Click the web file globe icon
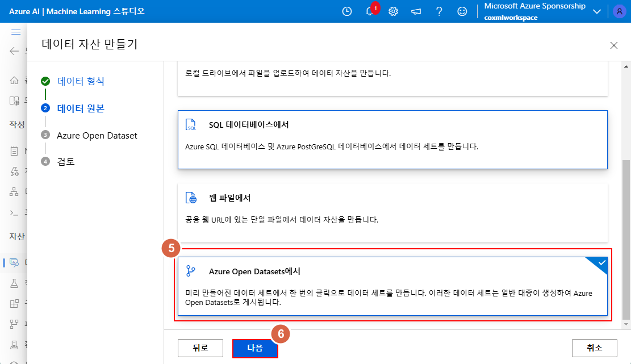631x364 pixels. tap(191, 198)
